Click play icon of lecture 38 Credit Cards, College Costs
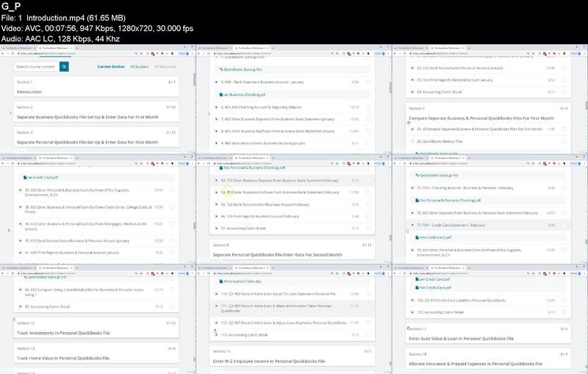 [x=21, y=207]
